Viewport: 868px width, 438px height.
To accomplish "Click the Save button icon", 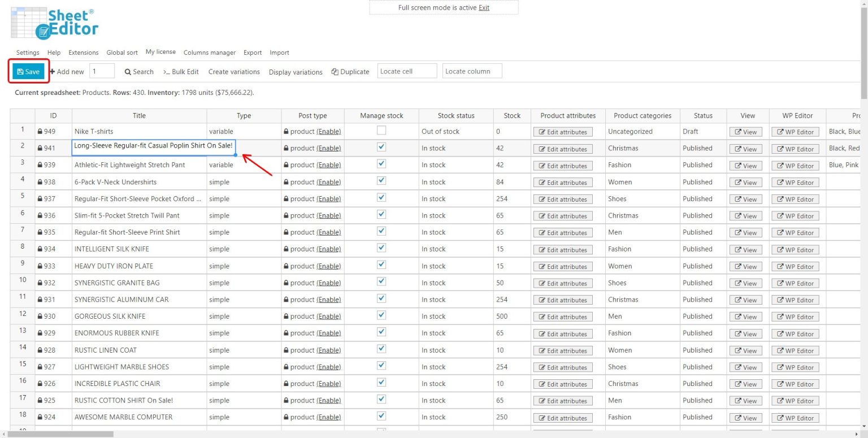I will pos(20,71).
